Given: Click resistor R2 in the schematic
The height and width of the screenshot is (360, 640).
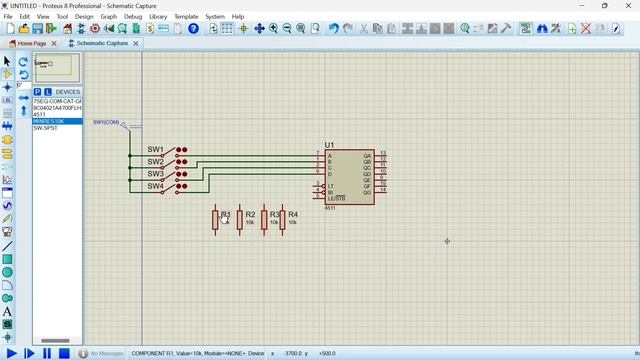Looking at the screenshot, I should tap(240, 220).
